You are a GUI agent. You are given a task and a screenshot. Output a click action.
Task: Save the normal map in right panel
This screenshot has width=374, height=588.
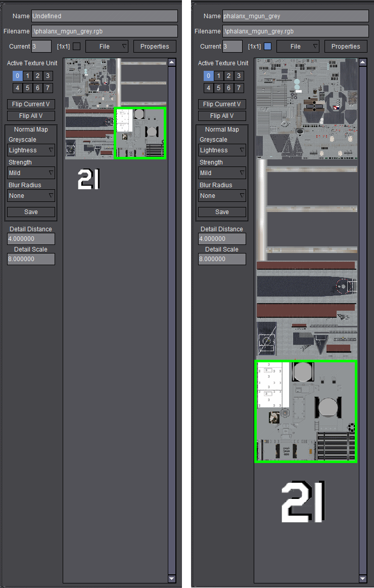(x=222, y=212)
